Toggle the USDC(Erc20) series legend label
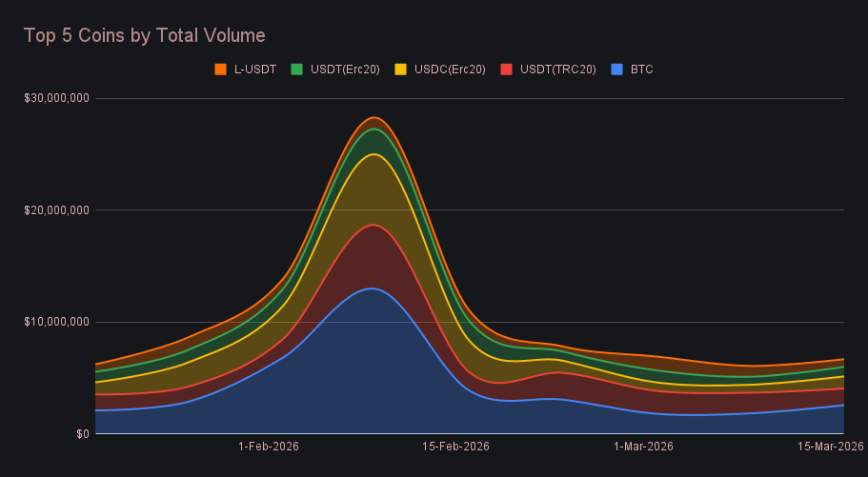 click(x=450, y=70)
